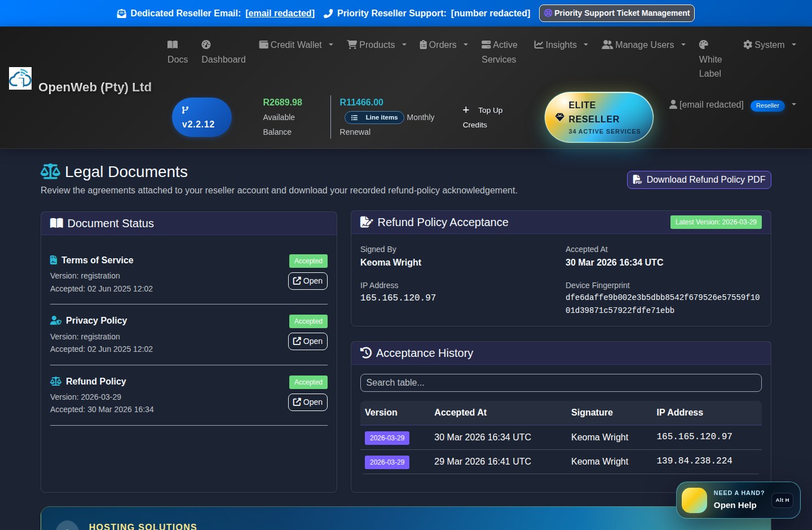Click the dedicated reseller email link
Image resolution: width=812 pixels, height=530 pixels.
point(280,13)
